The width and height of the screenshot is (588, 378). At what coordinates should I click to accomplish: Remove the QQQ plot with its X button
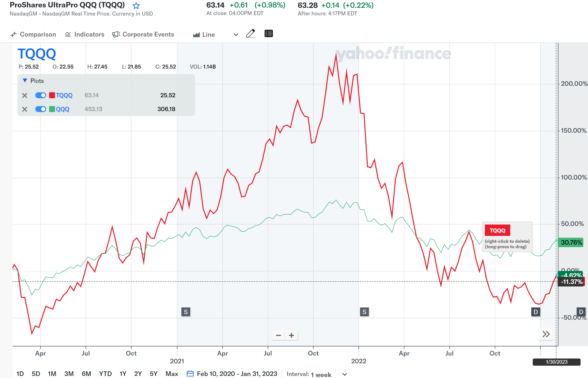coord(24,109)
